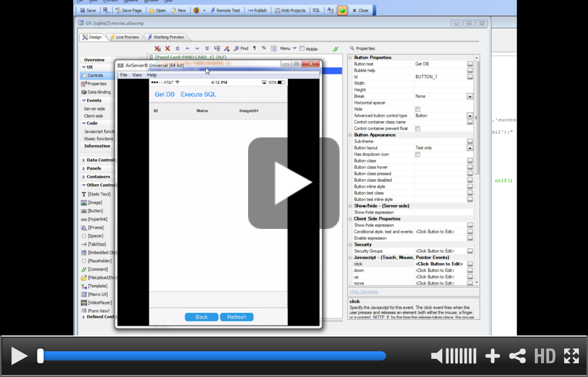This screenshot has height=377, width=588.
Task: Tap the Refresh button in phone preview
Action: pos(236,317)
